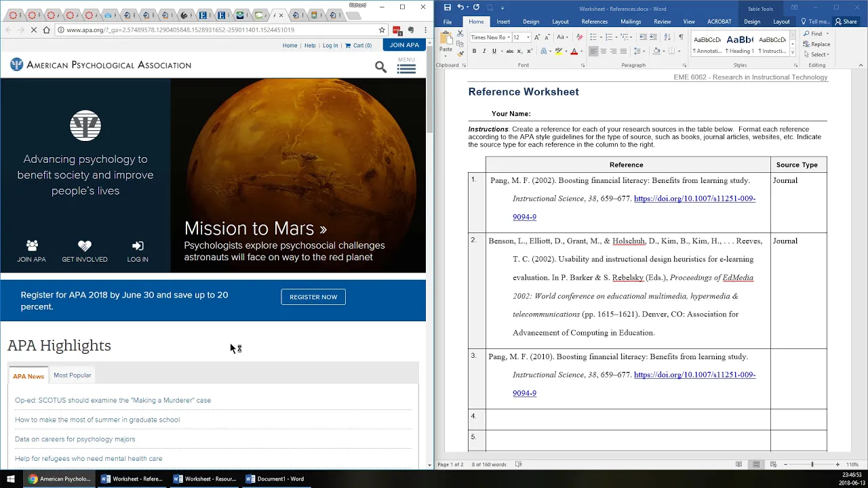
Task: Click the Log In link in APA header
Action: (x=330, y=45)
